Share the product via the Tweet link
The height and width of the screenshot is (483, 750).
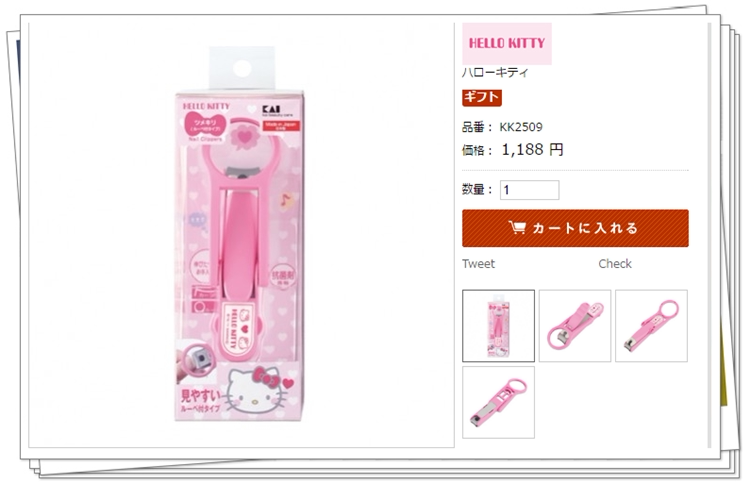478,264
